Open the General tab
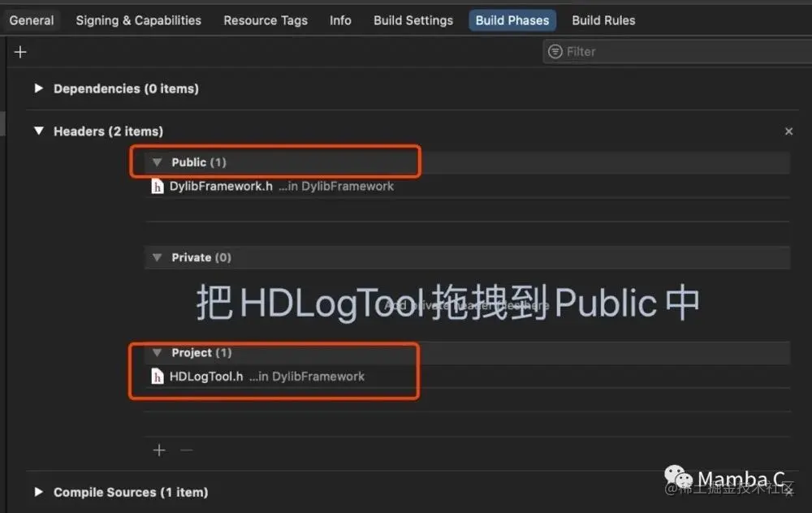Screen dimensions: 812x513 tap(31, 21)
